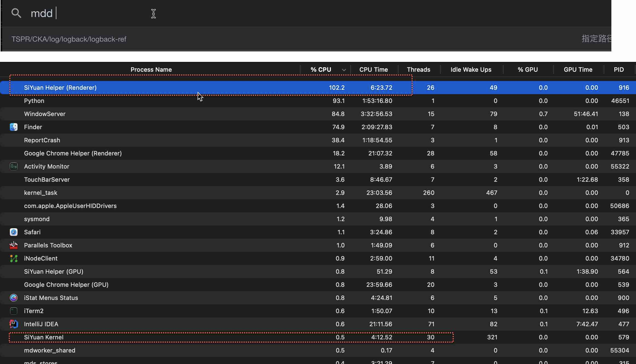The image size is (636, 364).
Task: Select the SiYuan Kernel process row
Action: (x=44, y=337)
